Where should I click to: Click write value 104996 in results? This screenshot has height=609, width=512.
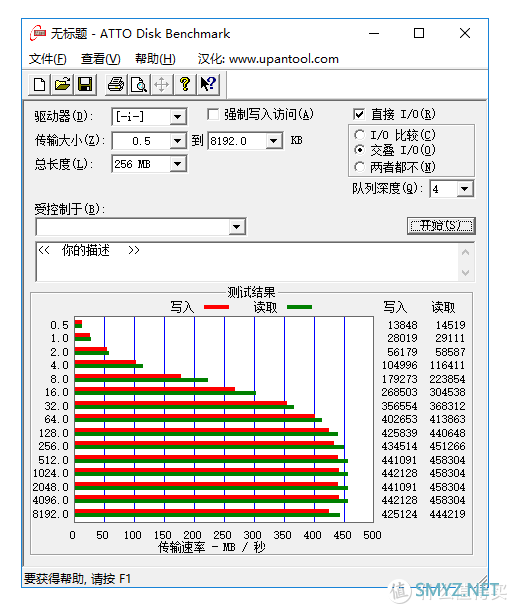(x=399, y=365)
